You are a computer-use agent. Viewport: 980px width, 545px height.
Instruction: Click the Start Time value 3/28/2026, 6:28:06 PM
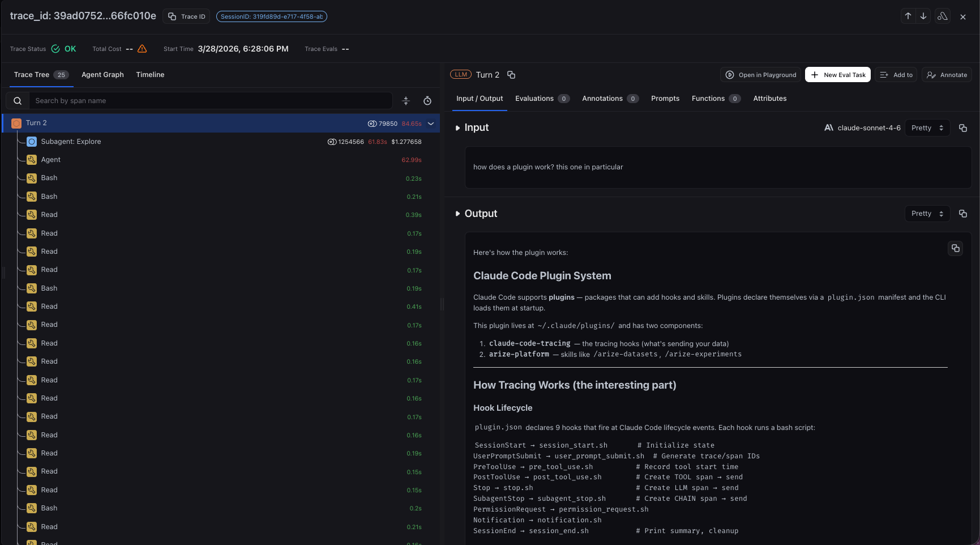click(243, 49)
